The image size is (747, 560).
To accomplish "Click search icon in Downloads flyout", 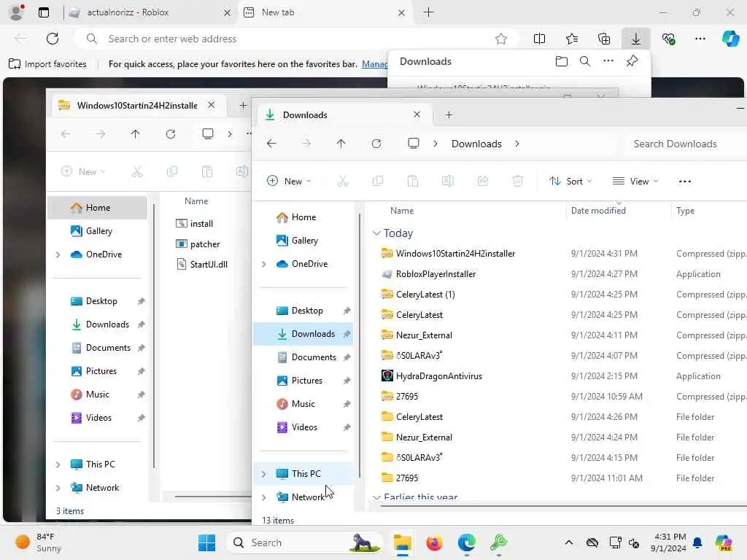I will tap(585, 61).
